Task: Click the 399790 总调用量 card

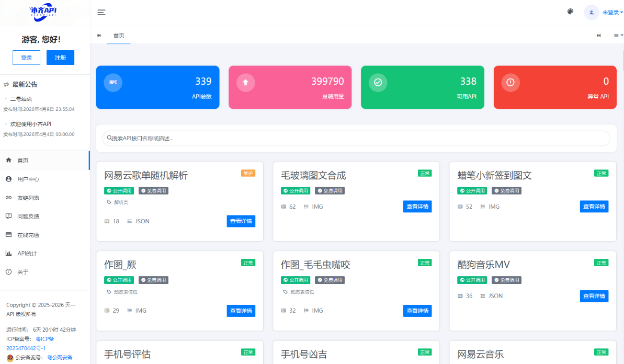Action: tap(290, 87)
